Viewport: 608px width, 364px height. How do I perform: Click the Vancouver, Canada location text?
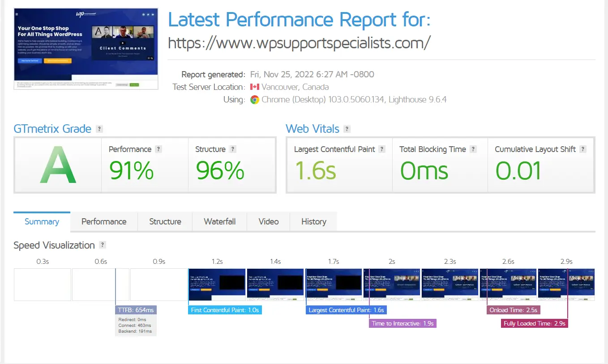pyautogui.click(x=295, y=87)
